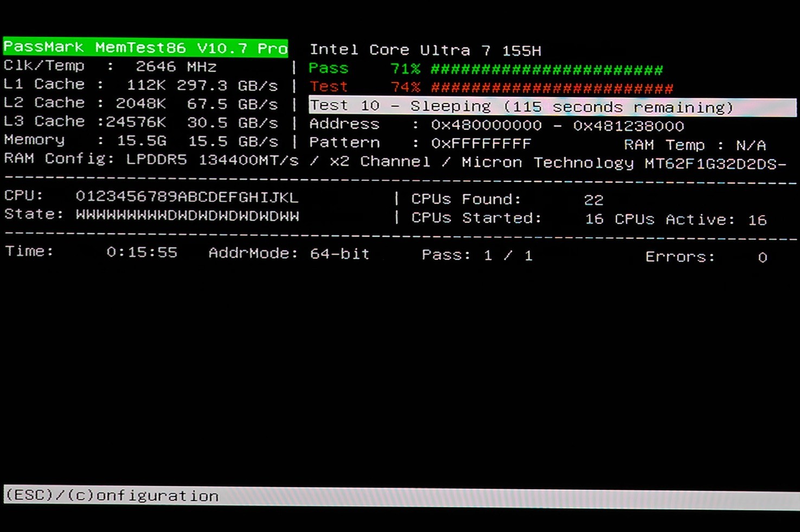800x532 pixels.
Task: Select the L3 Cache size 24576K
Action: [136, 122]
